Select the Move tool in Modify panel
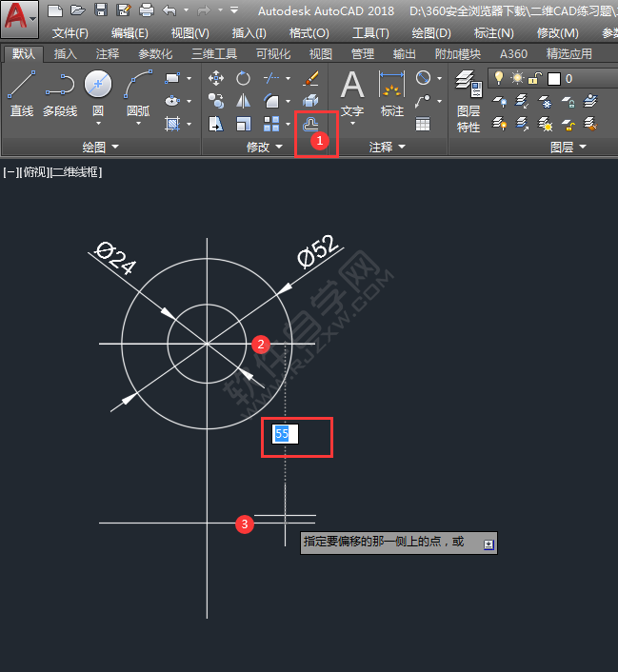This screenshot has width=618, height=672. 216,78
